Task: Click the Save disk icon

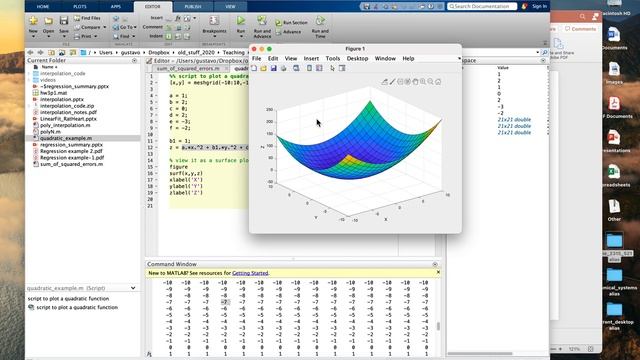Action: pos(64,20)
